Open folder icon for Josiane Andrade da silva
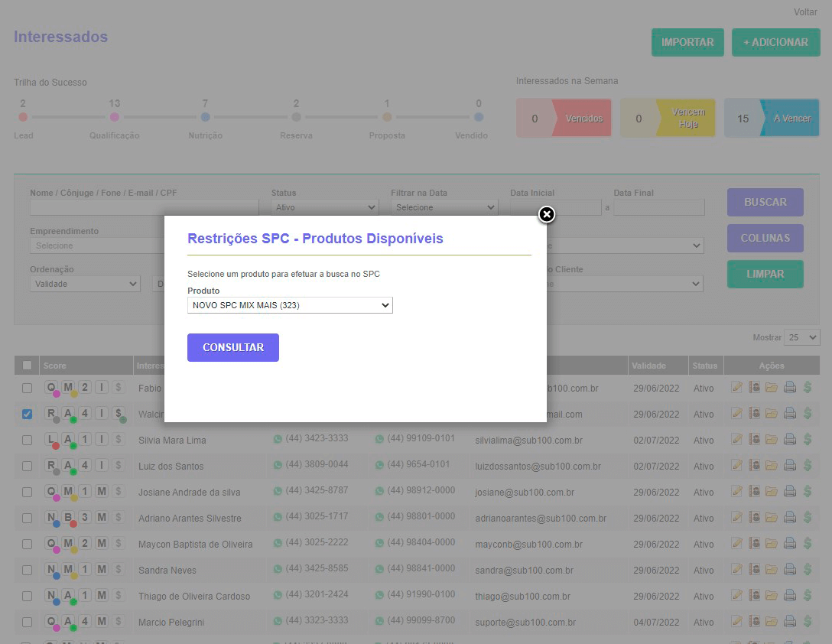The height and width of the screenshot is (644, 832). tap(772, 492)
